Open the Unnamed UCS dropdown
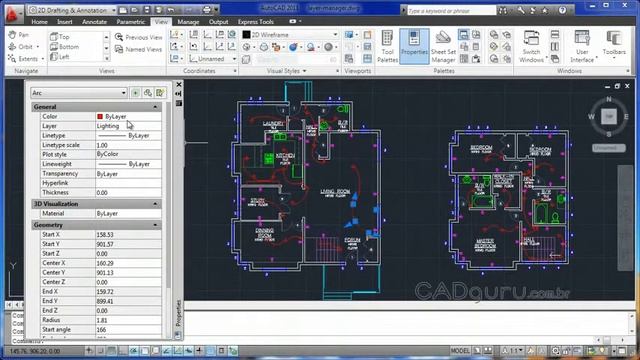The image size is (640, 360). click(213, 59)
